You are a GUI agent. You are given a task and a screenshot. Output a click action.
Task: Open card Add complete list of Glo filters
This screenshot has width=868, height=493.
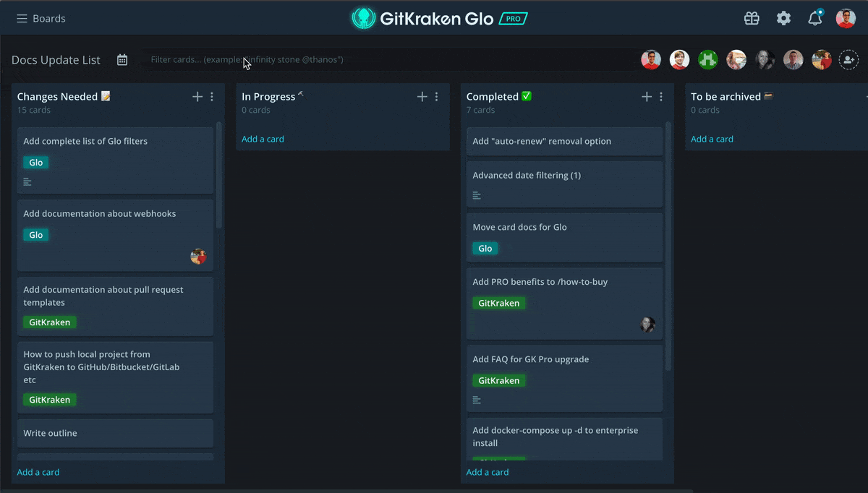tap(115, 160)
